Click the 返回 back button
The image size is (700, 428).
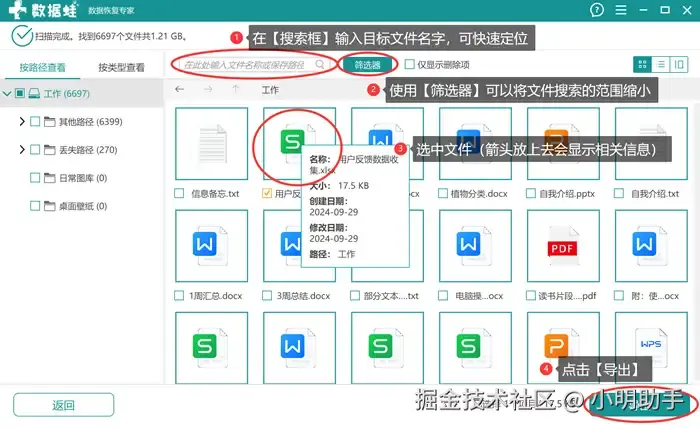pyautogui.click(x=63, y=405)
